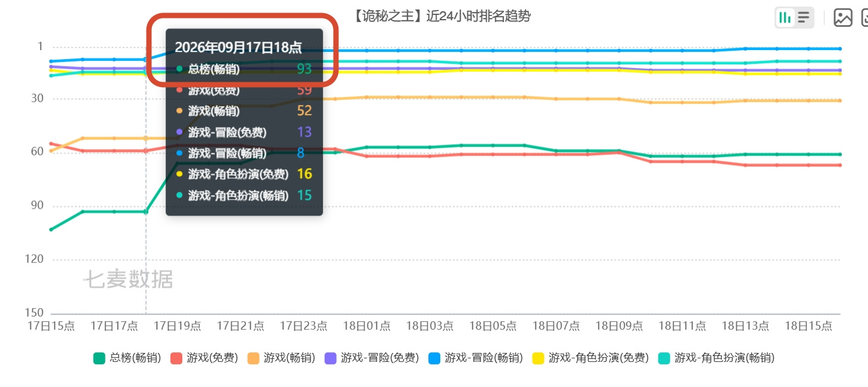This screenshot has height=387, width=868.
Task: Select the tooltip rank value 52
Action: tap(304, 111)
